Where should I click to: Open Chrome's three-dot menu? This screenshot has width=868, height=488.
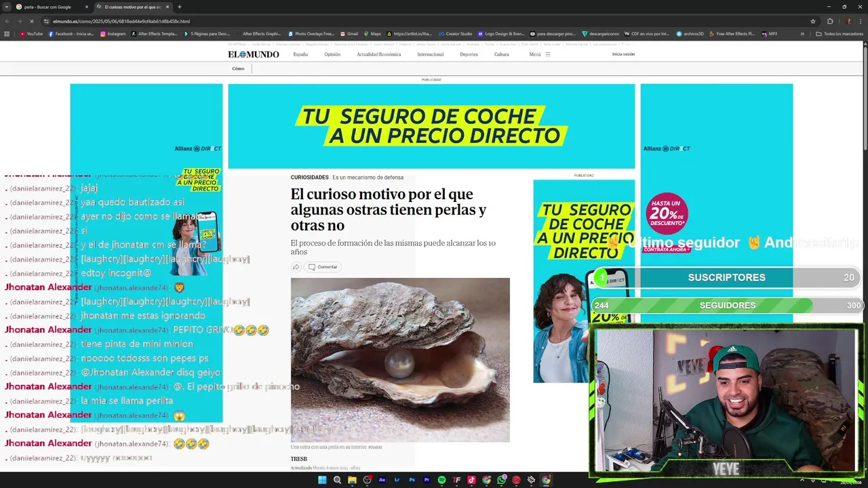[859, 21]
